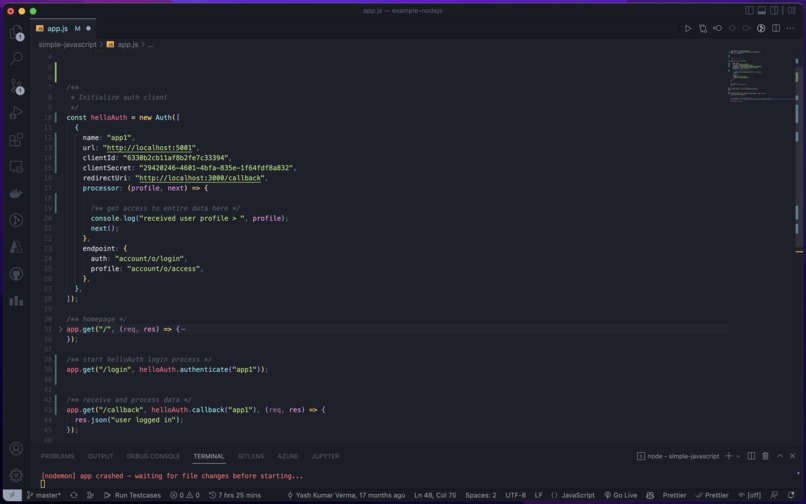Toggle the bottom panel layout icon
Viewport: 806px width, 504px height.
tap(762, 10)
